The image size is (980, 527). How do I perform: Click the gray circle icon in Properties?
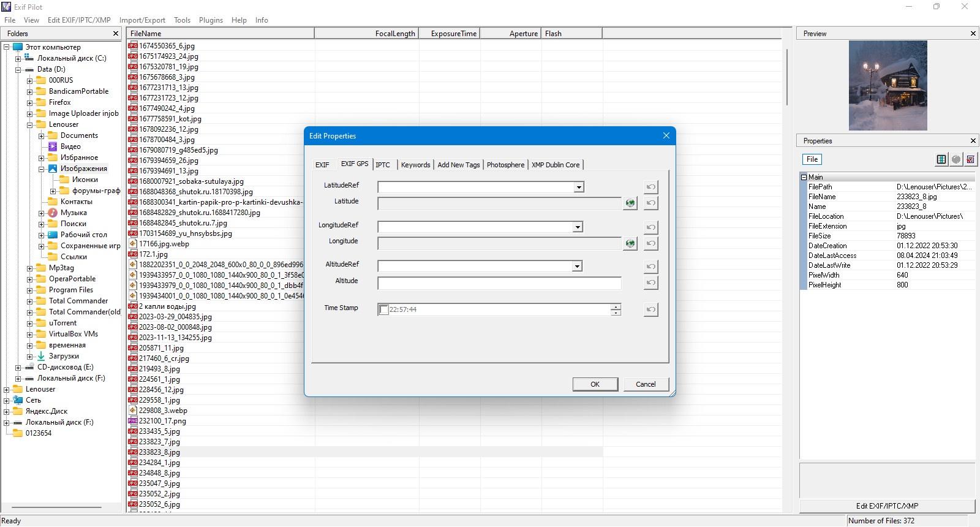(956, 159)
